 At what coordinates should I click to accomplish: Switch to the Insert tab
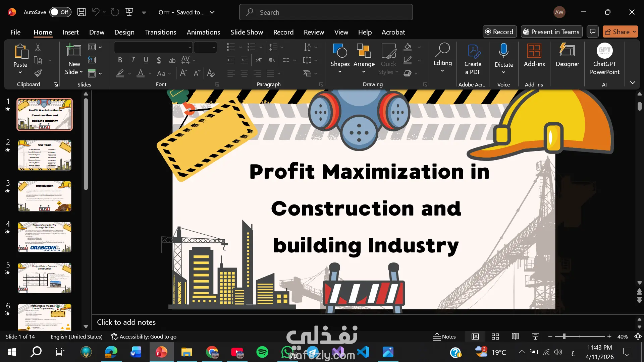pos(70,32)
